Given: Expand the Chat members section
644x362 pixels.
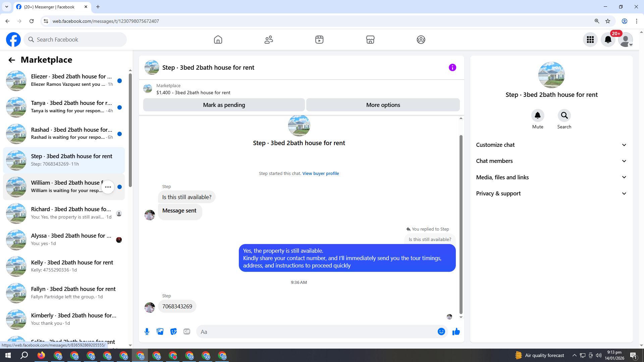Looking at the screenshot, I should 551,161.
